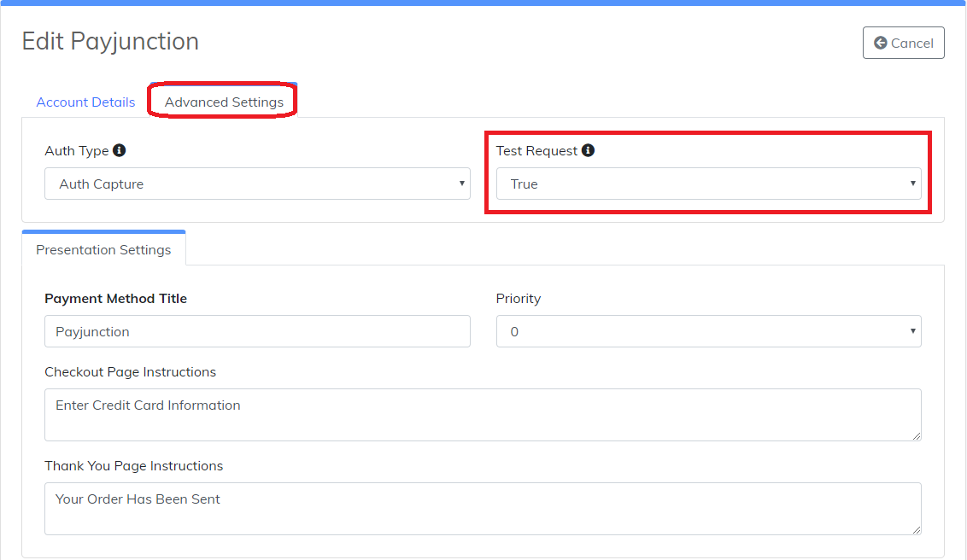Click the Priority label
Viewport: 967px width, 560px height.
click(x=519, y=299)
